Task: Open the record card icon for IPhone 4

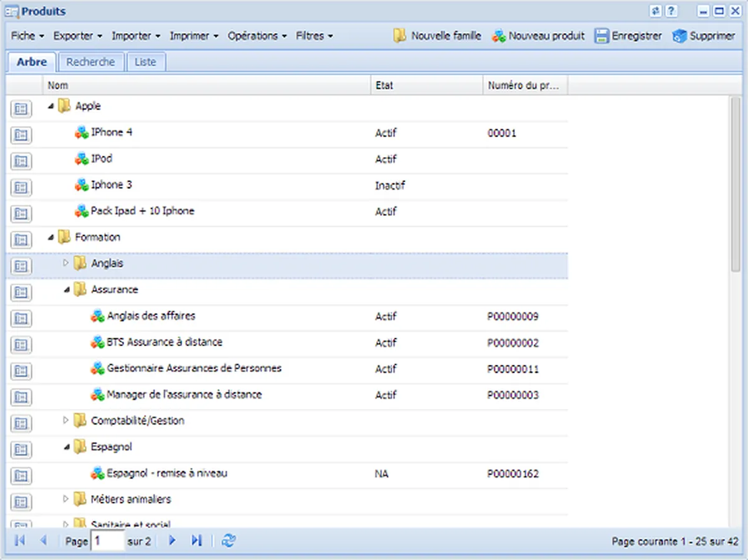Action: [21, 134]
